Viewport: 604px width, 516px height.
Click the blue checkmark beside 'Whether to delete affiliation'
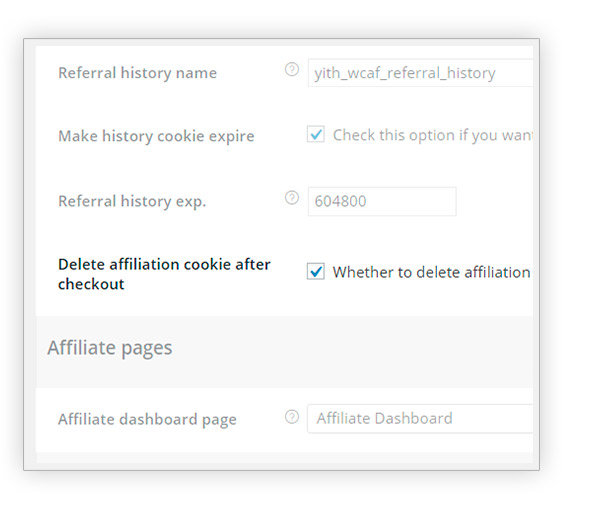pyautogui.click(x=315, y=271)
